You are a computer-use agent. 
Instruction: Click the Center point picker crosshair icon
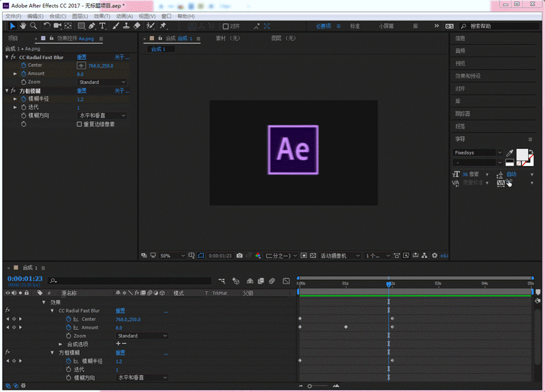pyautogui.click(x=82, y=65)
